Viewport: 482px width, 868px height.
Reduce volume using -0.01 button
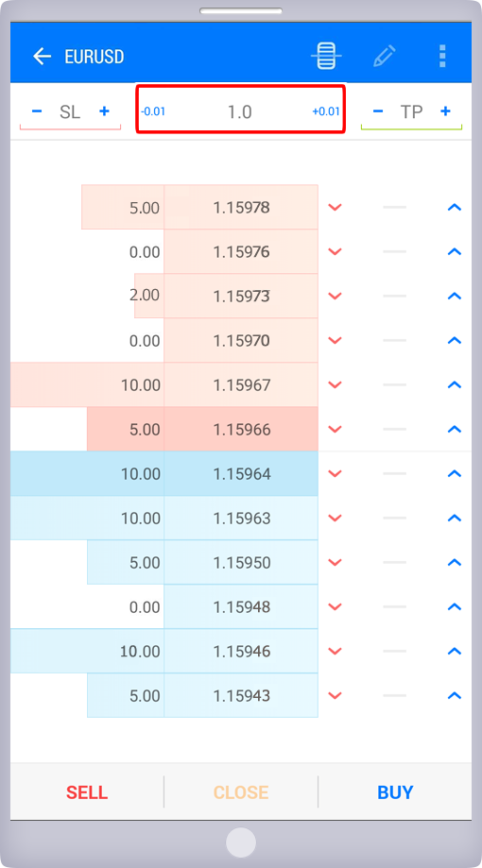(x=153, y=111)
